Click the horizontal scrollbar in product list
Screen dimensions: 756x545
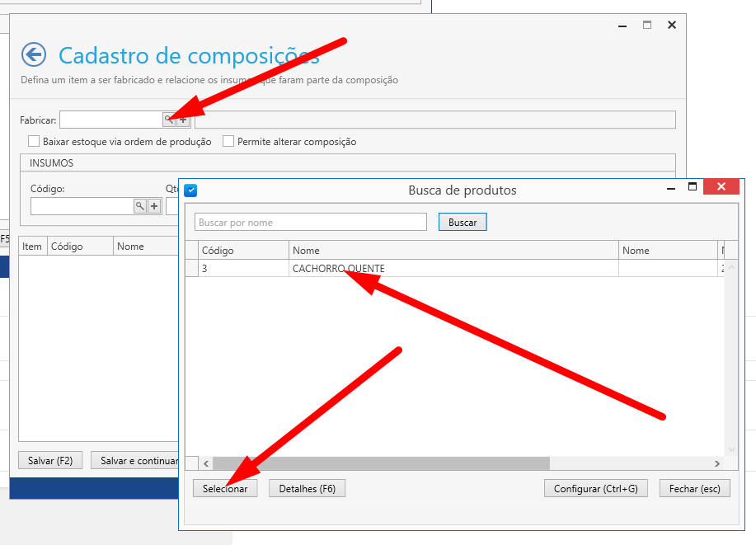379,463
